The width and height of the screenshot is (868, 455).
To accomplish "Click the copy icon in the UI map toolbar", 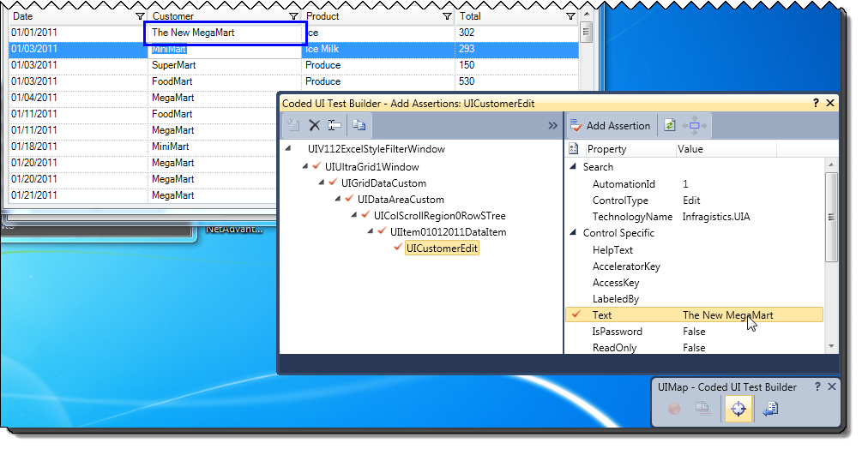I will [359, 125].
